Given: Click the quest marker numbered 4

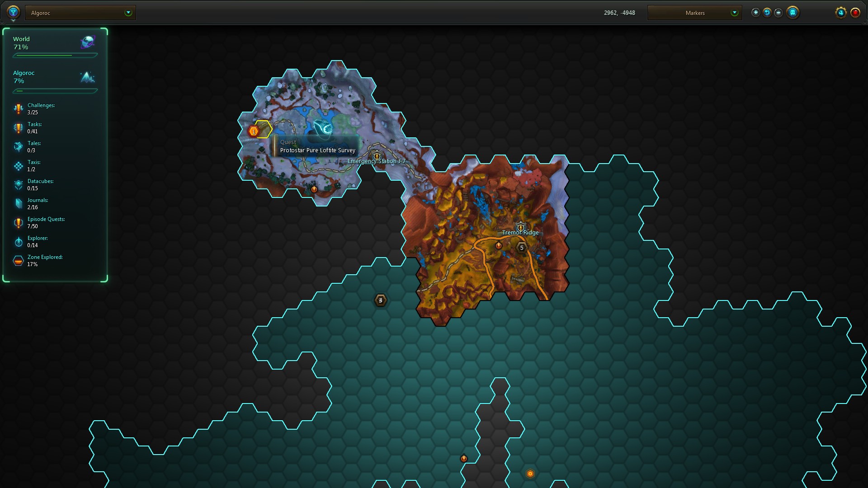Looking at the screenshot, I should pyautogui.click(x=381, y=300).
